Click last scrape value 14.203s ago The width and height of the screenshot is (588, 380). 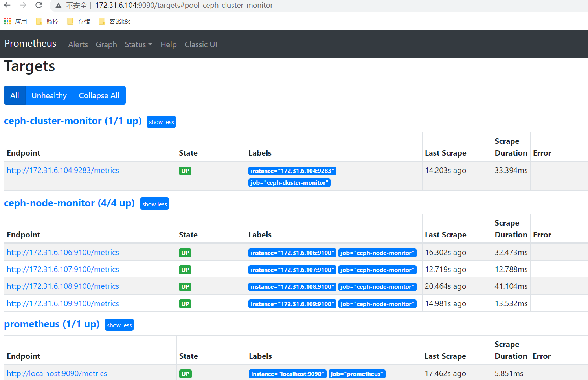coord(446,170)
